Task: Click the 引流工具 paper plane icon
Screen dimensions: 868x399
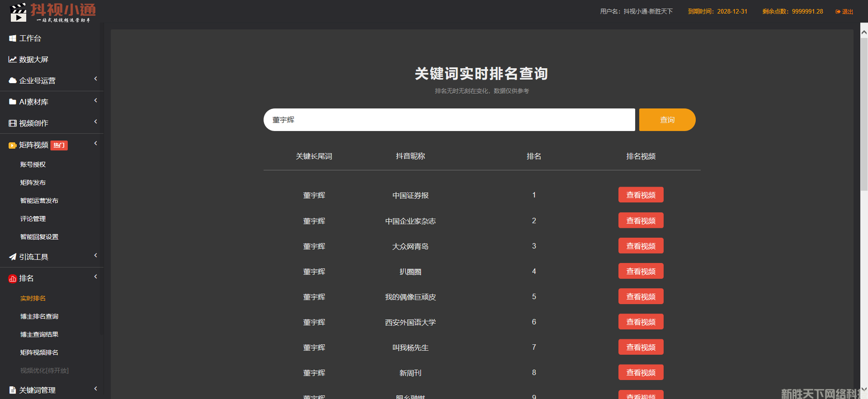Action: coord(13,257)
